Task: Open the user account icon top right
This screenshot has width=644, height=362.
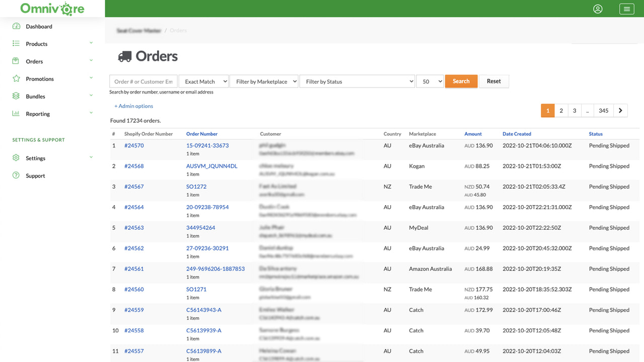Action: [598, 9]
